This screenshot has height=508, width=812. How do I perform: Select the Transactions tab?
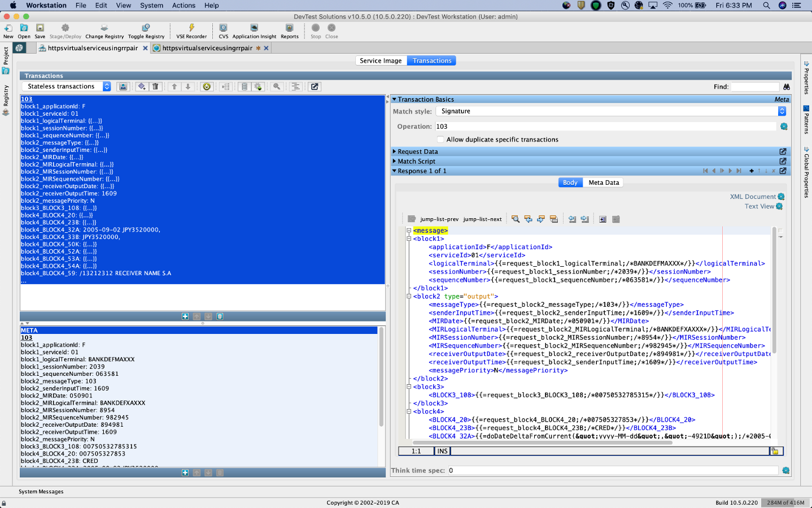click(432, 60)
